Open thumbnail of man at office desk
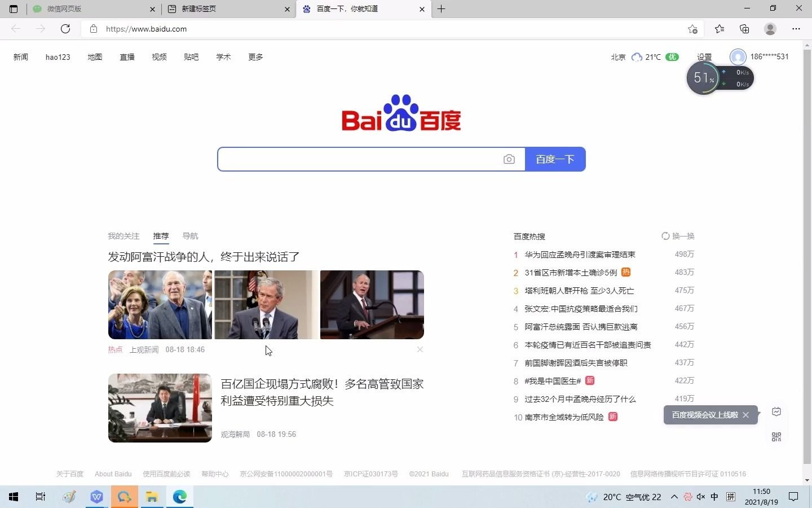The width and height of the screenshot is (812, 508). [160, 408]
